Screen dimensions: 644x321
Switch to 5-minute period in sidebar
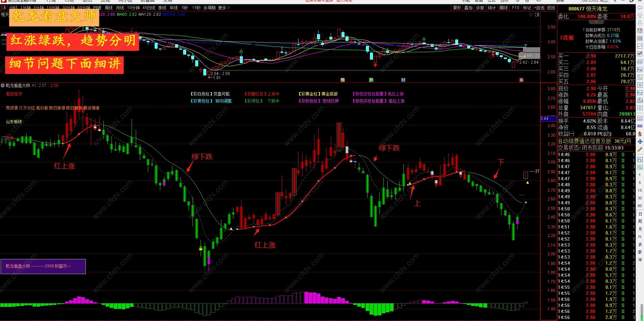tap(640, 183)
